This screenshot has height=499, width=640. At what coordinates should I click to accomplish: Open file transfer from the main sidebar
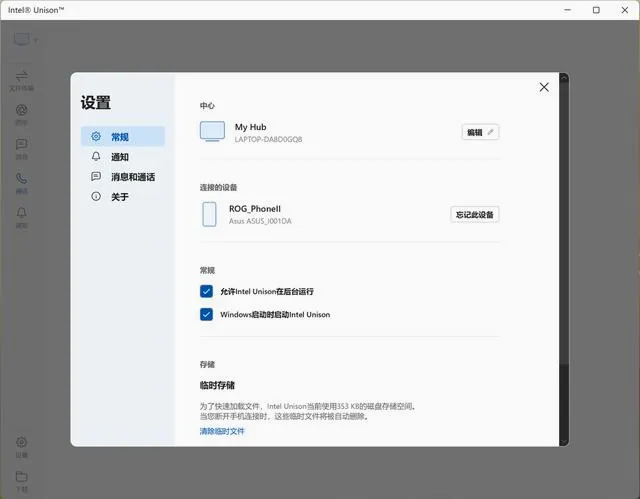(22, 81)
